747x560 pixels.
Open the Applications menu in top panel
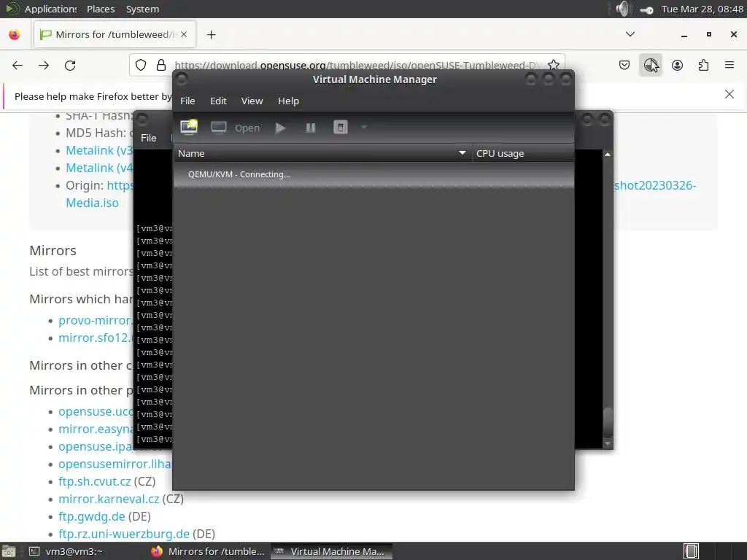(x=50, y=9)
